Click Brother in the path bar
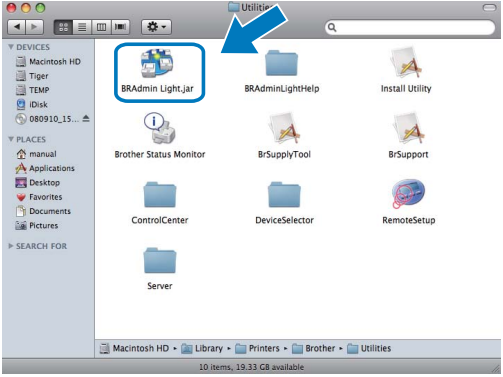This screenshot has width=503, height=377. point(313,348)
